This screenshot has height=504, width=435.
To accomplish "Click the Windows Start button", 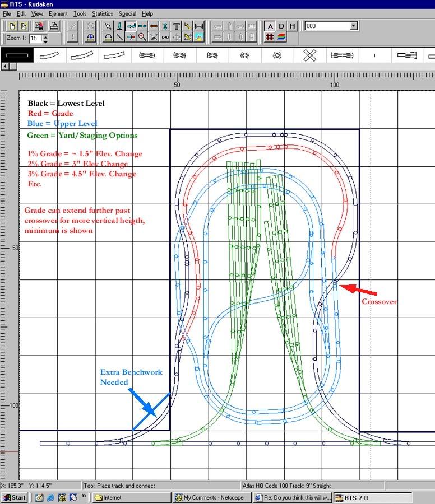I will point(15,497).
